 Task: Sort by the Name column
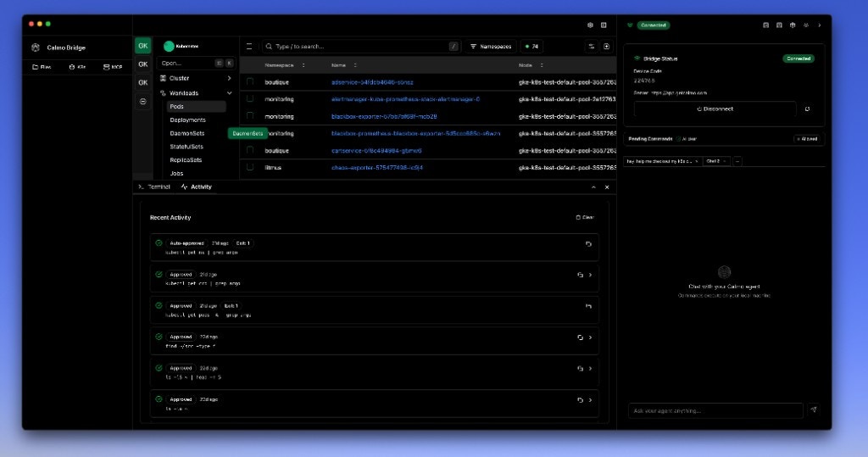click(x=344, y=65)
